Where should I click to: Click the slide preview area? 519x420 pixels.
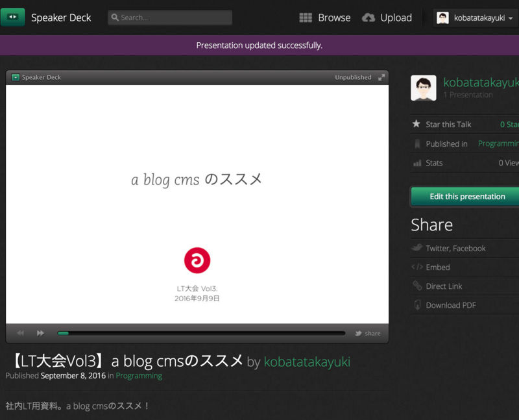point(197,204)
